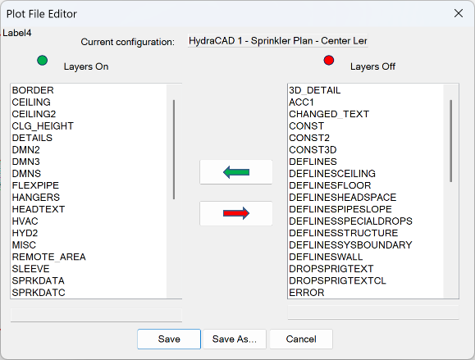Close the Plot File Editor dialog
This screenshot has width=475, height=360.
point(458,13)
